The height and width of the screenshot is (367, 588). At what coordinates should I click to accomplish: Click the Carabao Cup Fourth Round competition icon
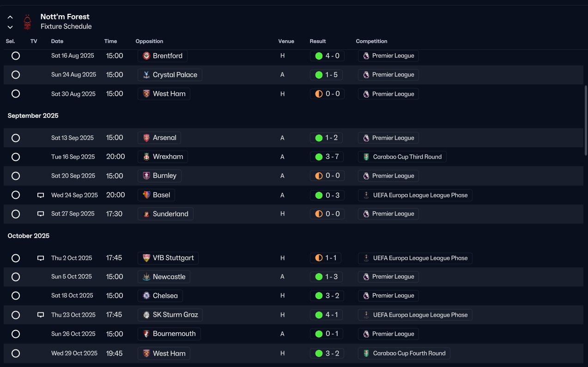click(x=366, y=353)
